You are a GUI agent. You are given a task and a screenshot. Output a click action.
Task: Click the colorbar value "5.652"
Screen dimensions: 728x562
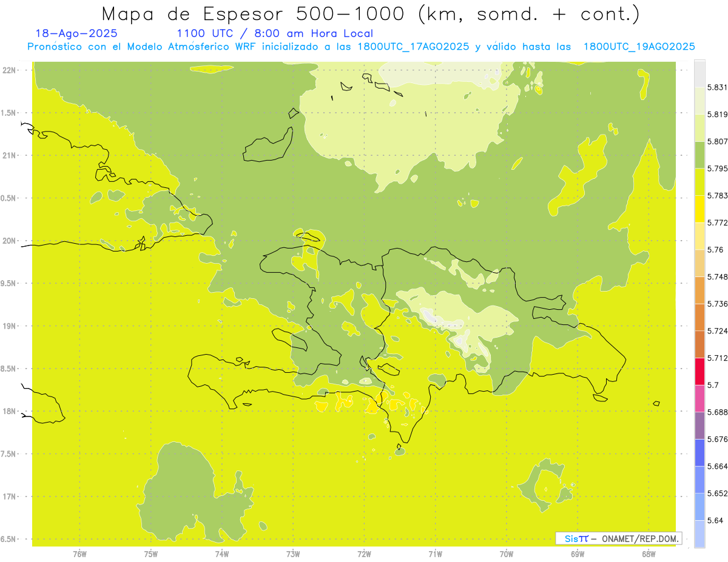717,493
